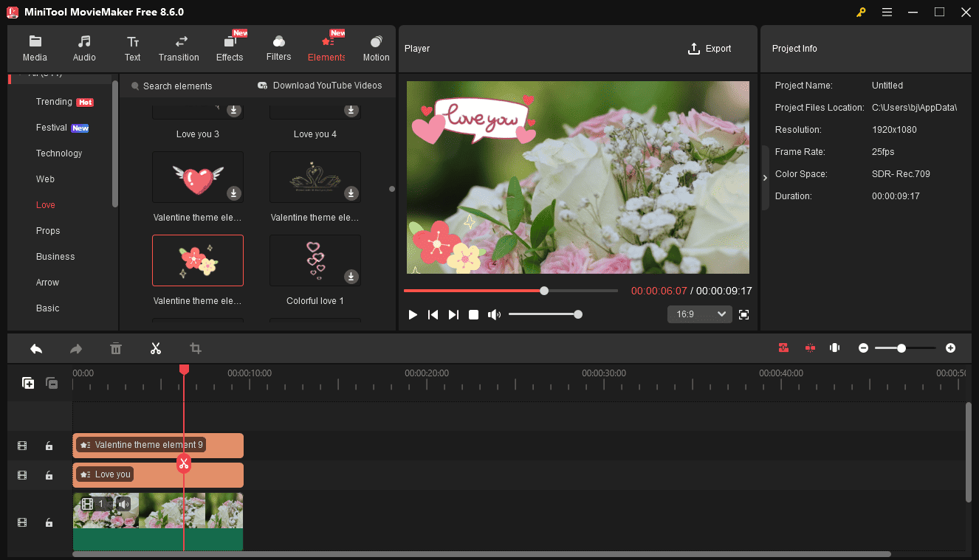Select the Valentine theme element 9 clip
979x560 pixels.
point(158,446)
